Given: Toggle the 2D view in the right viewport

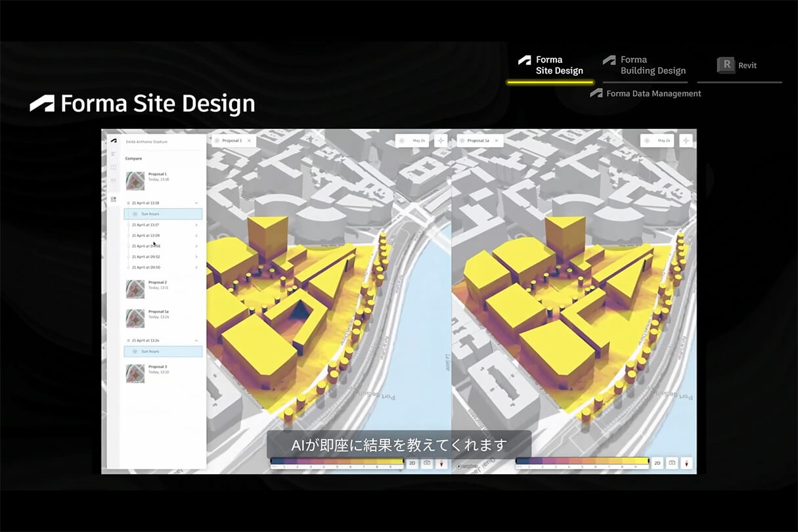Looking at the screenshot, I should point(657,463).
